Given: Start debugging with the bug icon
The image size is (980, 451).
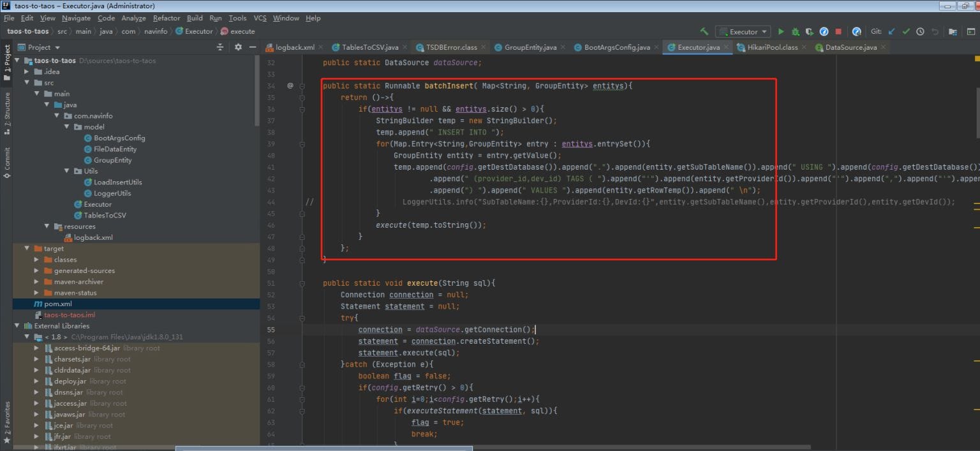Looking at the screenshot, I should point(795,31).
